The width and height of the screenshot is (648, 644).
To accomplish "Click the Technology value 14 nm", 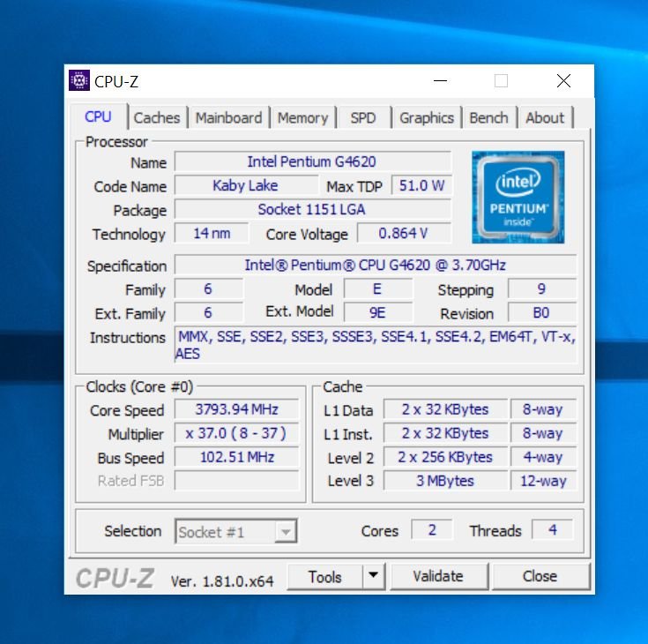I will pyautogui.click(x=212, y=233).
